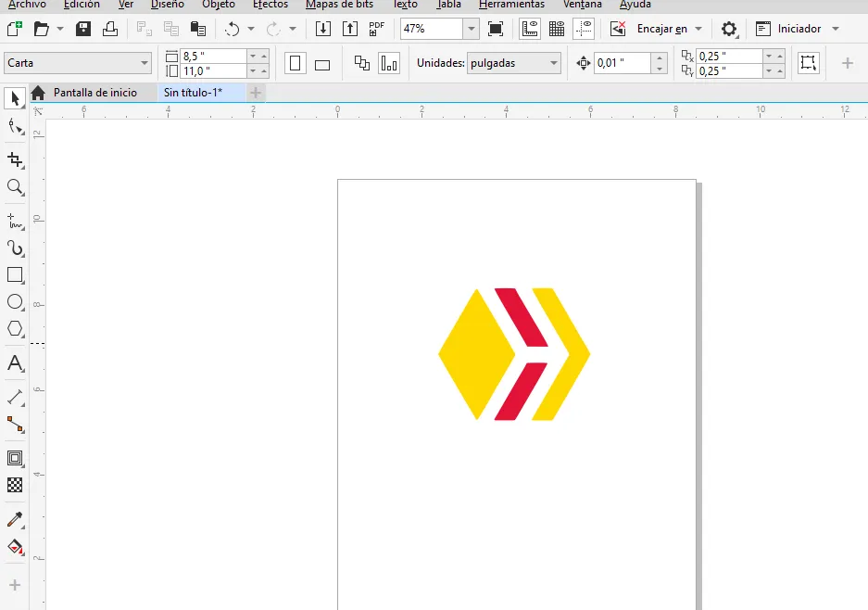Image resolution: width=868 pixels, height=610 pixels.
Task: Publish to PDF
Action: tap(377, 29)
